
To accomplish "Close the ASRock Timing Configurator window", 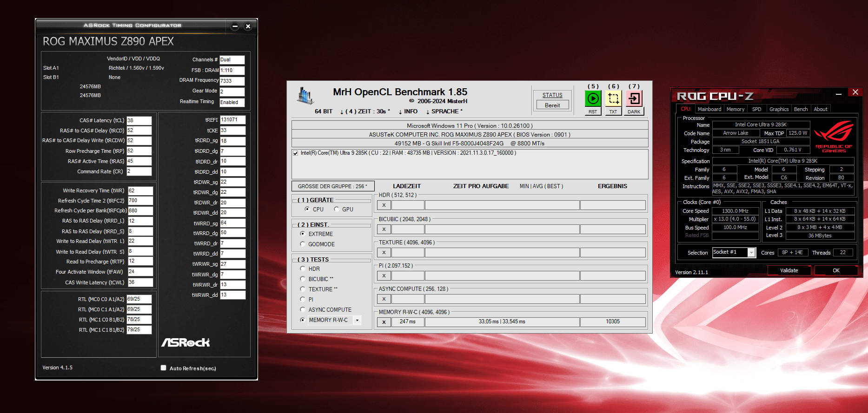I will click(x=248, y=26).
